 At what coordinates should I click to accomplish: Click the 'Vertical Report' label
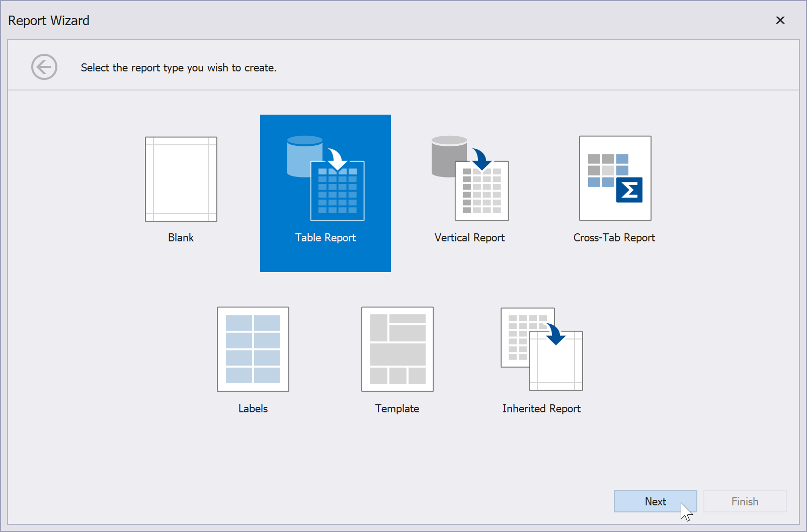pos(470,238)
